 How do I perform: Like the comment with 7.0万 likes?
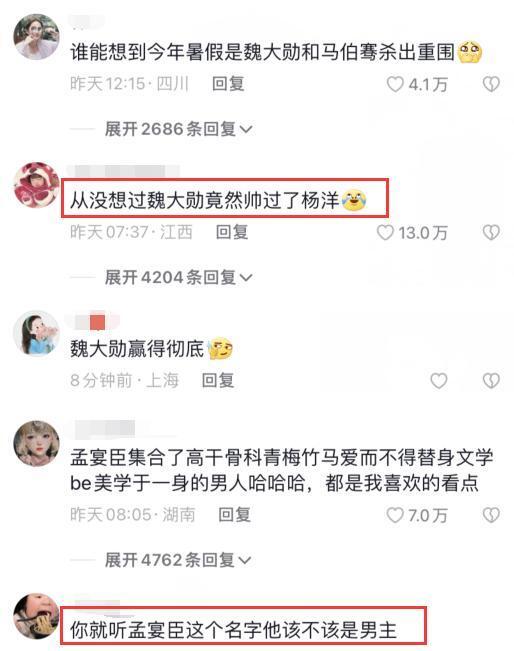click(395, 515)
